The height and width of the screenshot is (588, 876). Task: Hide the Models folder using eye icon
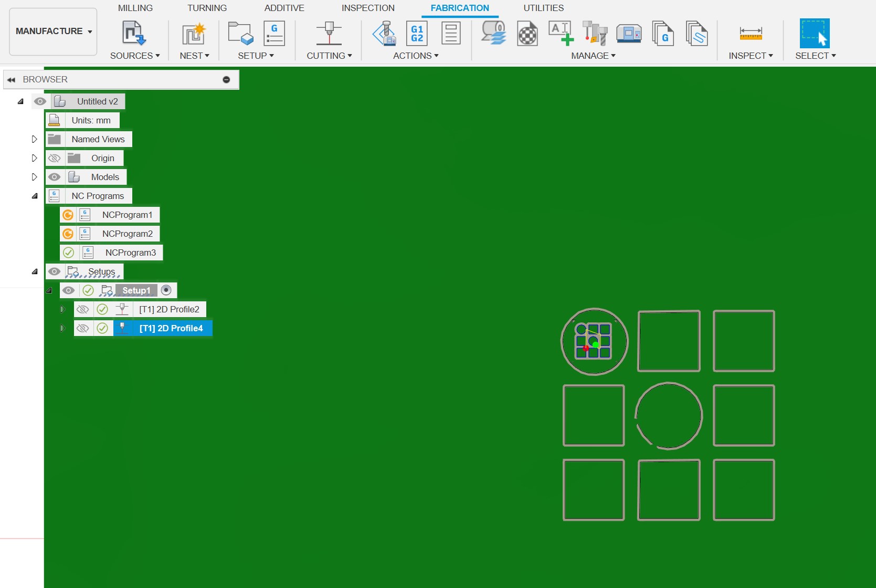[x=55, y=177]
